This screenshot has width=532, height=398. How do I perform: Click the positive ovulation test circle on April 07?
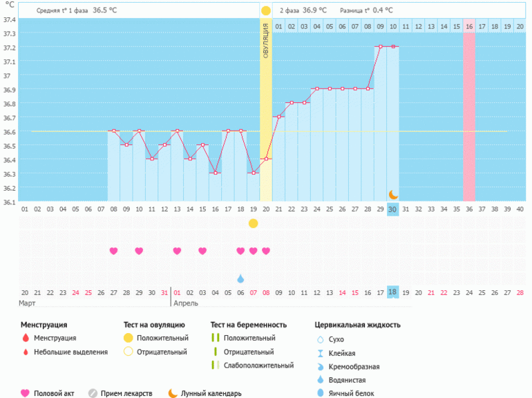pyautogui.click(x=254, y=223)
